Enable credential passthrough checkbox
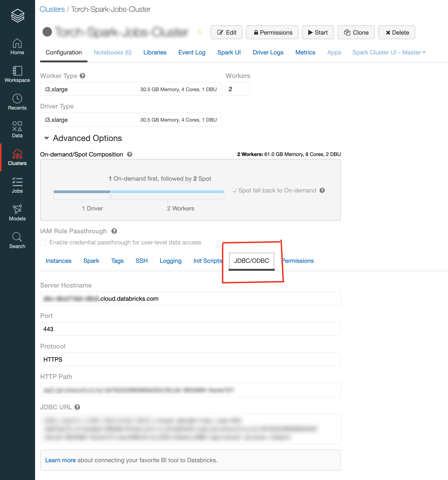 tap(43, 242)
